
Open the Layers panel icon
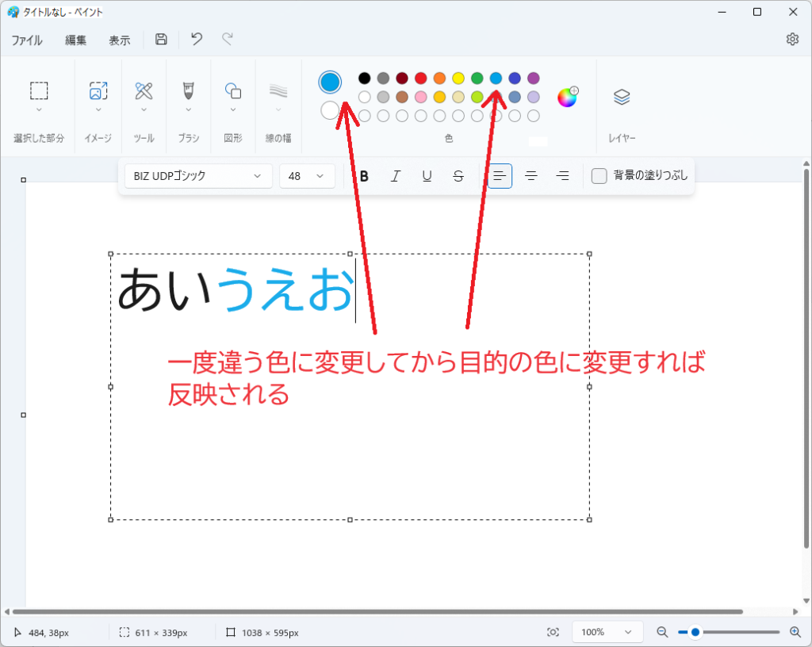coord(622,97)
